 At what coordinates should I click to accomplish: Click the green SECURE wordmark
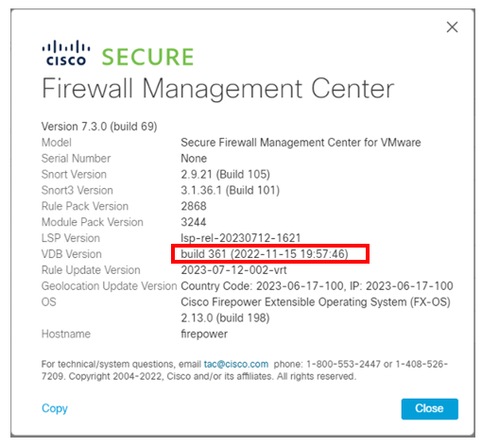(148, 57)
